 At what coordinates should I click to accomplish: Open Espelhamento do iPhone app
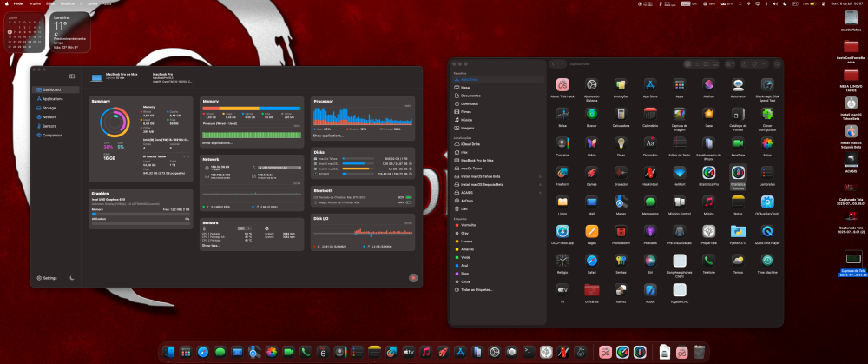coord(708,143)
